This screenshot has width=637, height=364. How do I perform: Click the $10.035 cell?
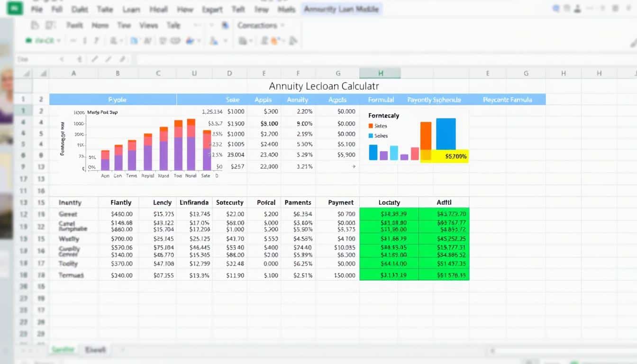click(345, 247)
